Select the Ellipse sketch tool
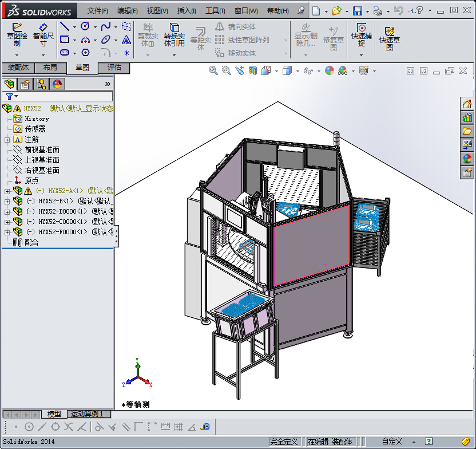 [x=106, y=40]
